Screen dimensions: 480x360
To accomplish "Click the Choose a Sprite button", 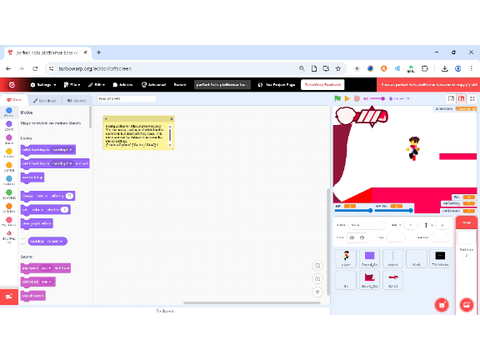I will 442,305.
